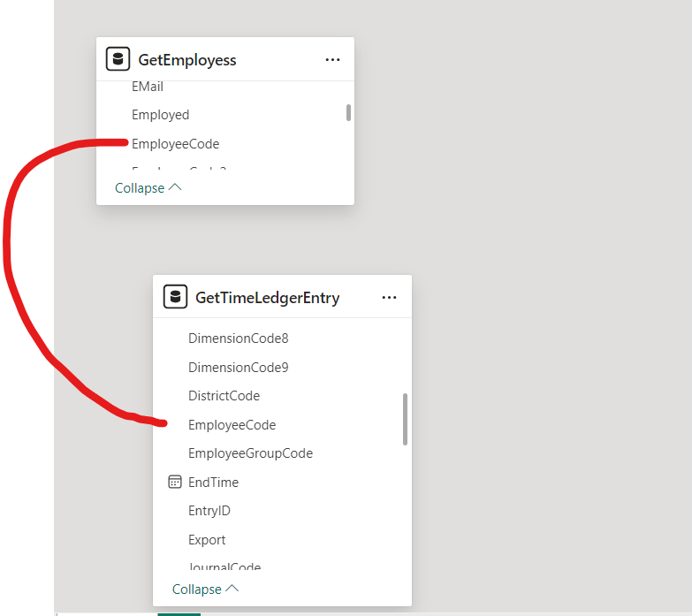Viewport: 692px width, 616px height.
Task: Select the DistrictCode field
Action: coord(224,396)
